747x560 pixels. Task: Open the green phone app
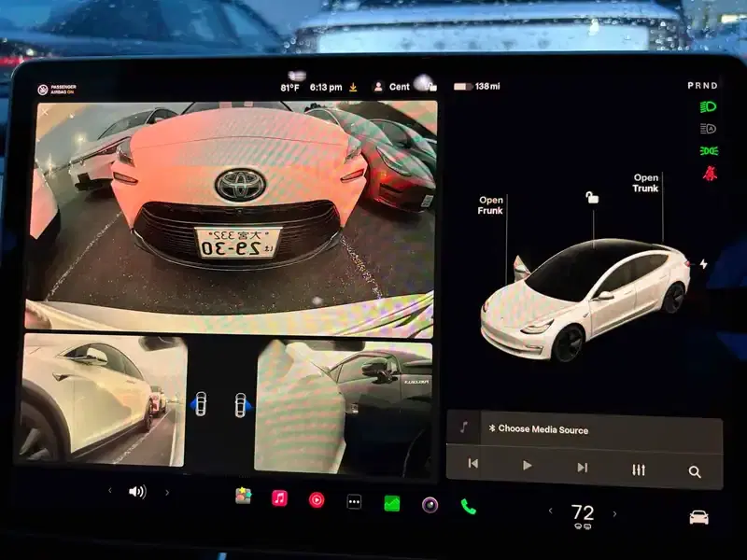click(469, 507)
